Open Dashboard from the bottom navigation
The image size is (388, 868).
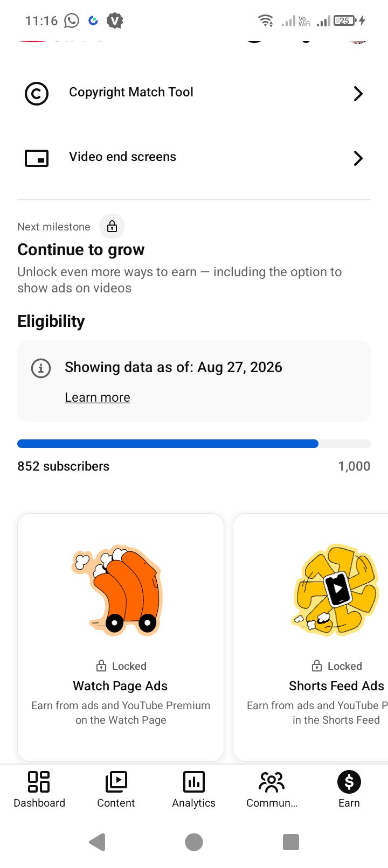click(39, 789)
